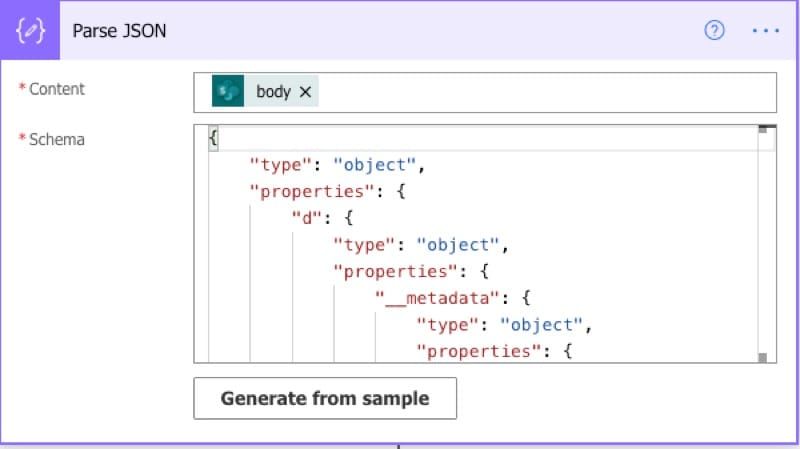Click the Content field label

[x=57, y=89]
